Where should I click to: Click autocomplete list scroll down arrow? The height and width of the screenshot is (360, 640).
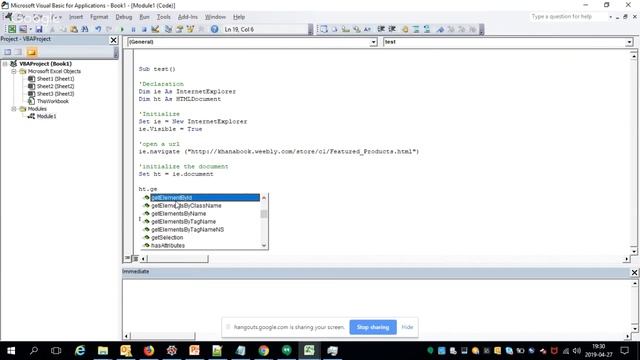click(264, 245)
